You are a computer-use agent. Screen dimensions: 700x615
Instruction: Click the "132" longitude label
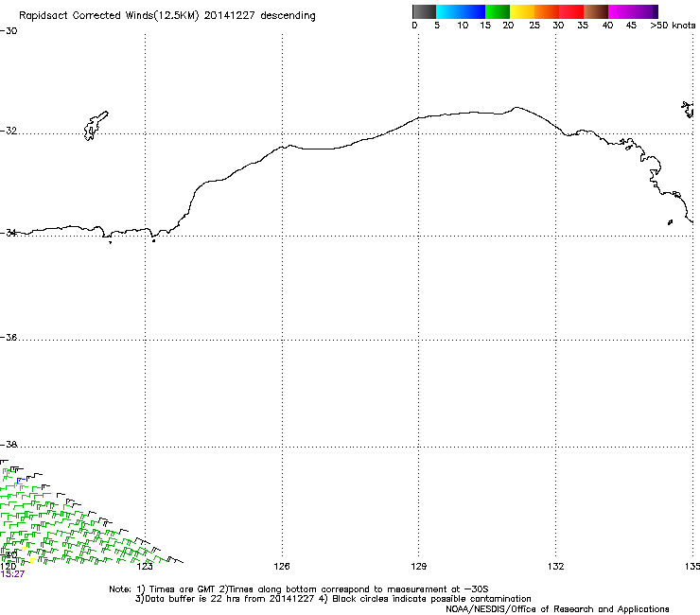click(555, 567)
